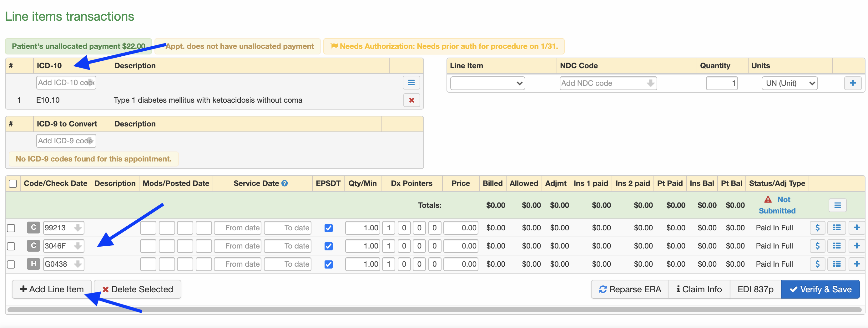Click the dollar icon for row 99213
The width and height of the screenshot is (868, 328).
point(817,228)
